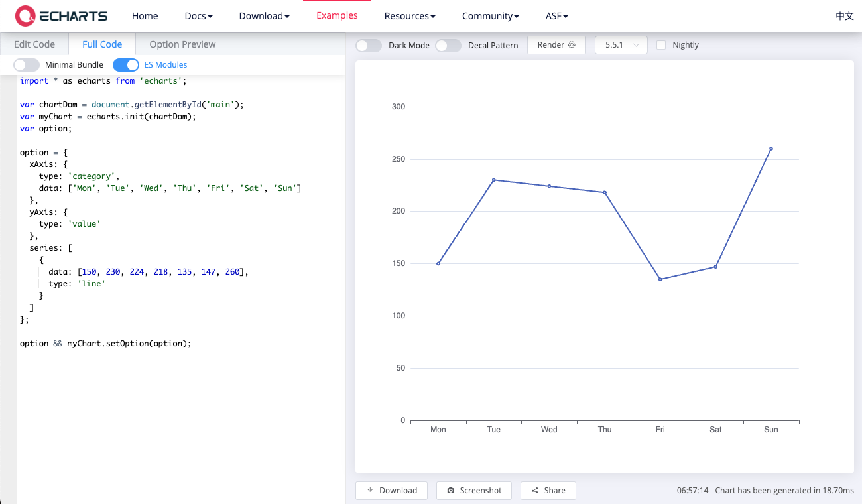The image size is (862, 504).
Task: Check the Nightly checkbox
Action: [660, 45]
